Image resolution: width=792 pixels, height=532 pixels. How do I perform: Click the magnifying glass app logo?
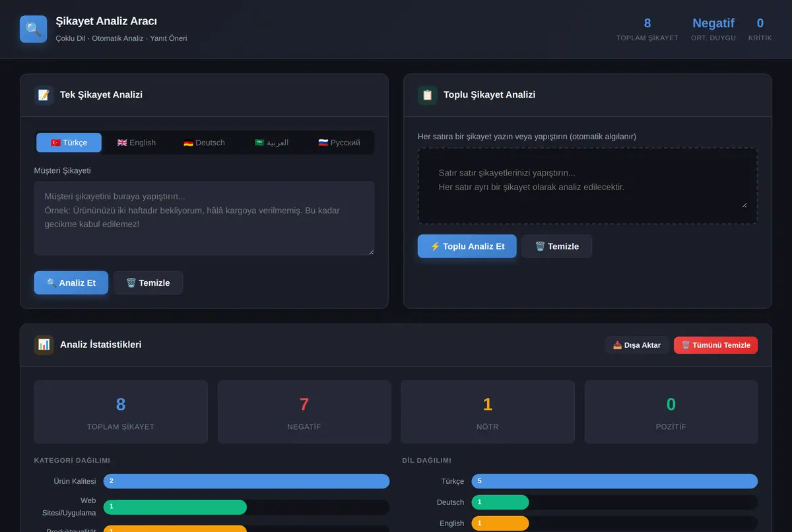click(34, 29)
